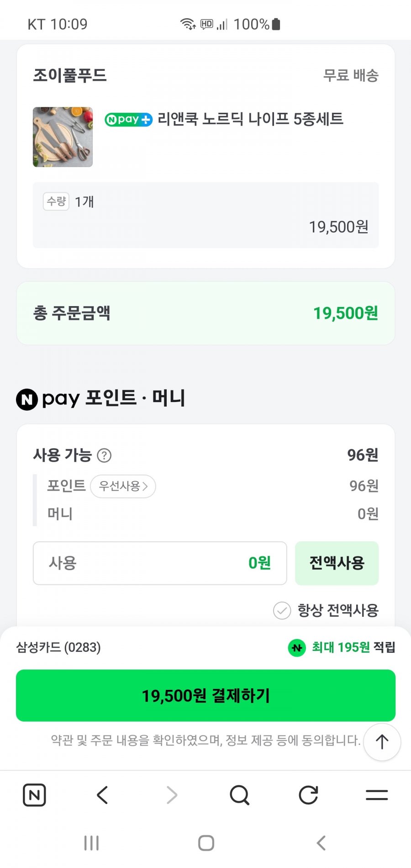This screenshot has width=411, height=868.
Task: Go back with browser back arrow
Action: 103,795
